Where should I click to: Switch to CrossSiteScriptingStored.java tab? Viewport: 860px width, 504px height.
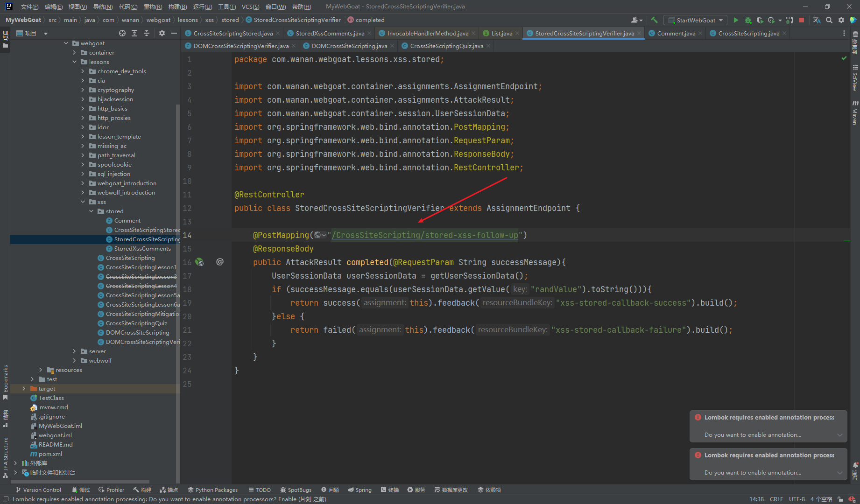[233, 33]
